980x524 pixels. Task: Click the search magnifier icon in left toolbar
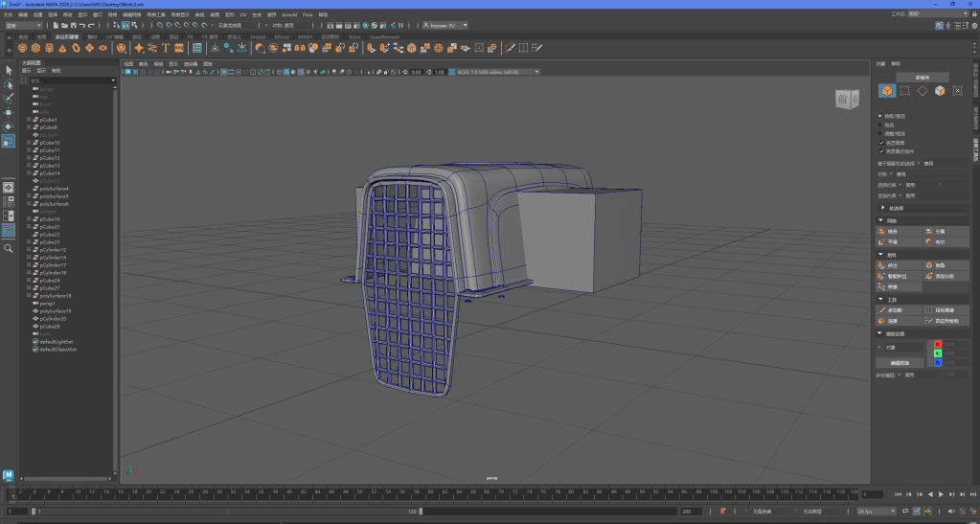[9, 248]
